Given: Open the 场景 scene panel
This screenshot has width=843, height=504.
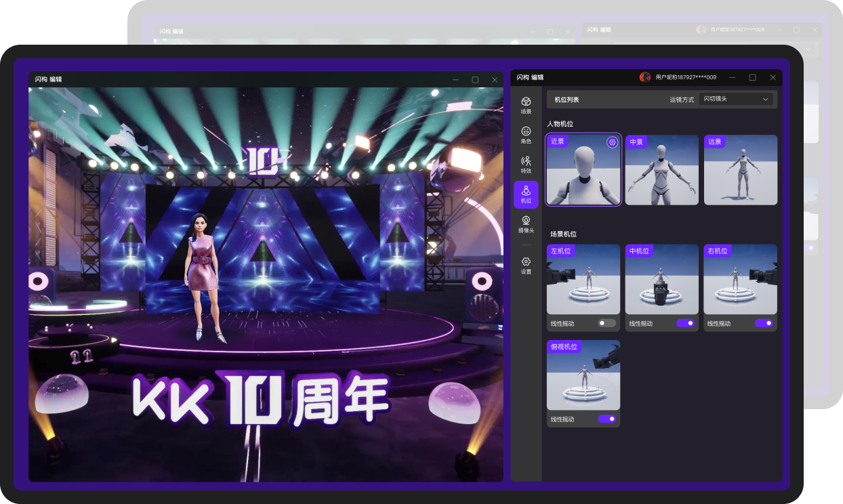Looking at the screenshot, I should tap(526, 104).
